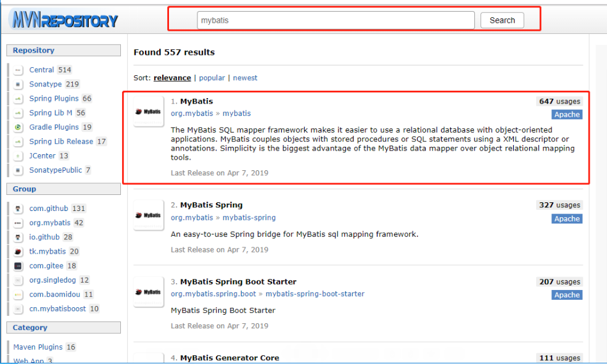Open the MyBatis Spring Boot Starter logo thumbnail
This screenshot has width=607, height=364.
(x=149, y=292)
